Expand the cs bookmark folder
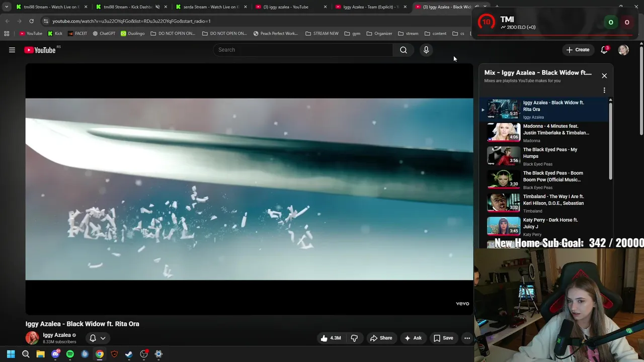The image size is (644, 362). coord(458,34)
